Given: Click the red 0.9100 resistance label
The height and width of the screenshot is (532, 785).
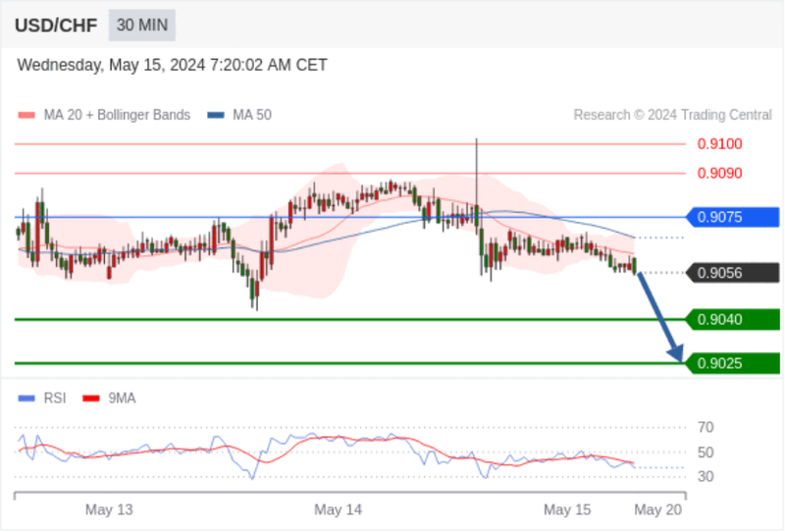Looking at the screenshot, I should pos(719,144).
